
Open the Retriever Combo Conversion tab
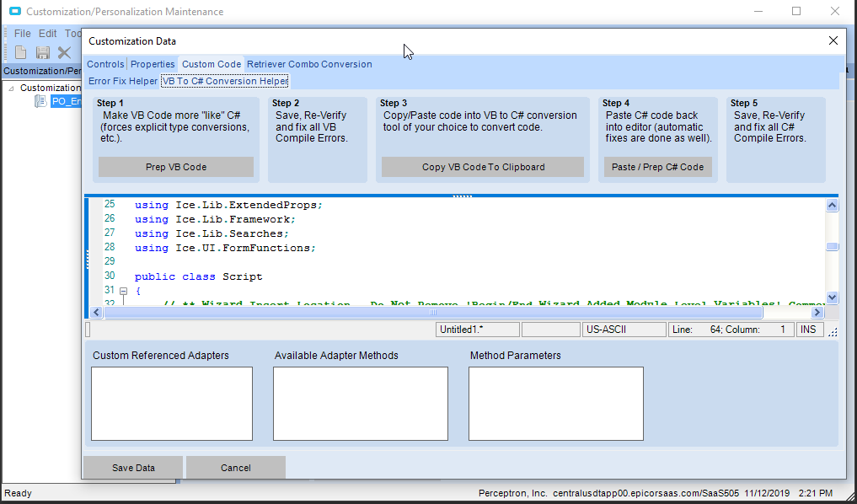click(309, 64)
